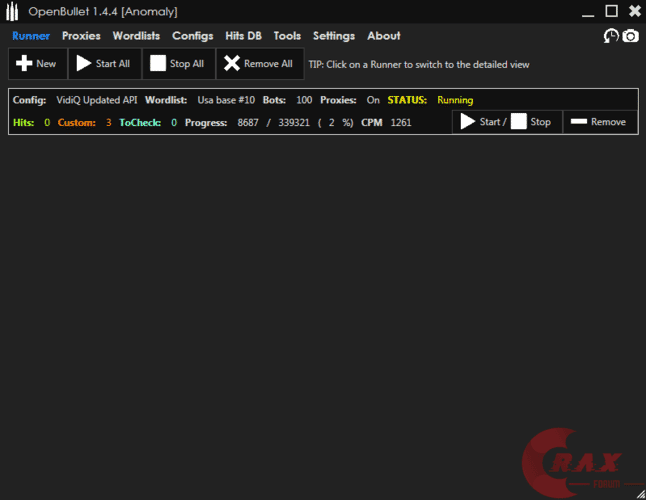The width and height of the screenshot is (646, 500).
Task: Maximize the OpenBullet window
Action: (x=611, y=11)
